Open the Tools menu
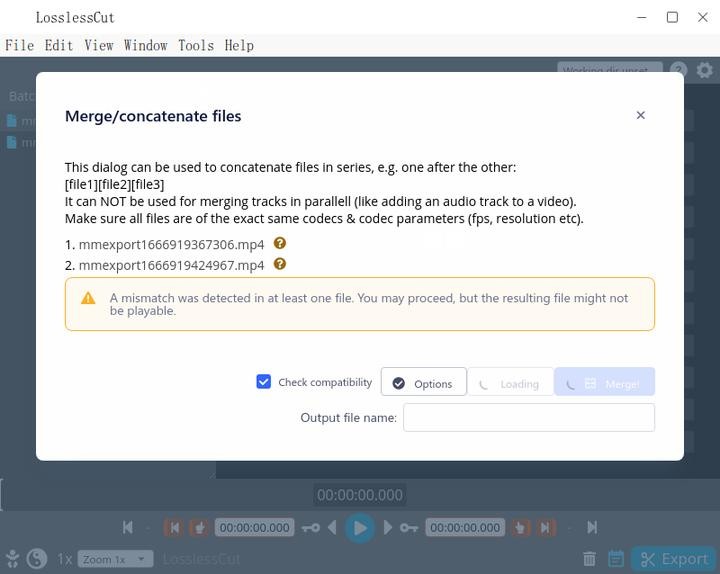The image size is (720, 574). (x=196, y=45)
